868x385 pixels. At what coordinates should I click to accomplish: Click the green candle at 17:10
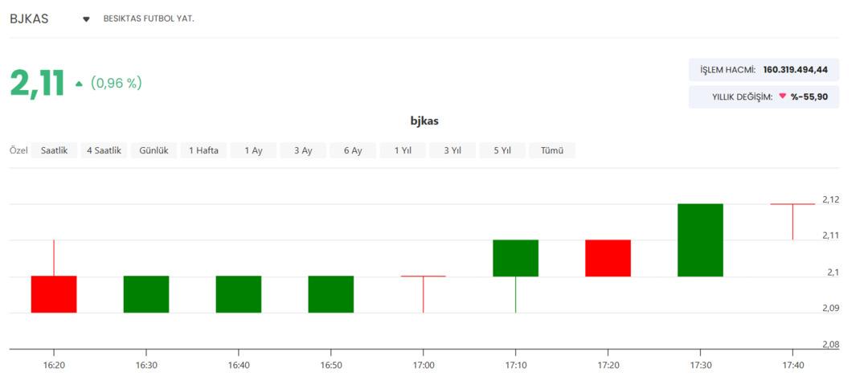515,258
